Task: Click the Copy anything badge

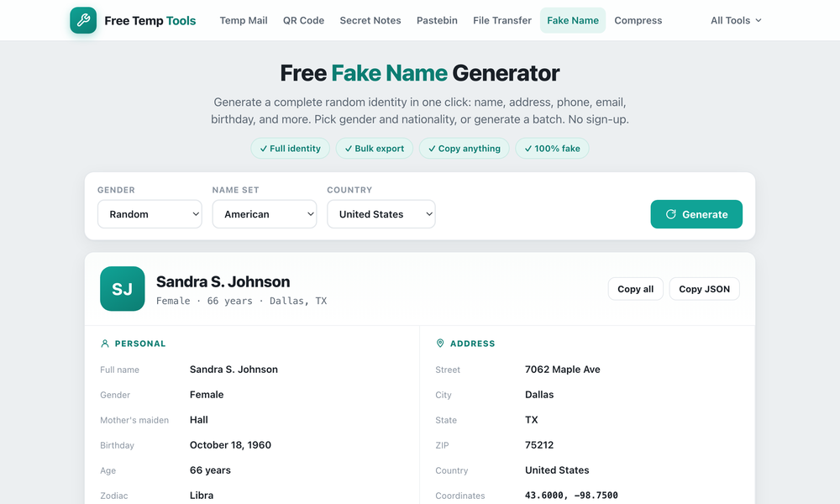Action: [465, 149]
